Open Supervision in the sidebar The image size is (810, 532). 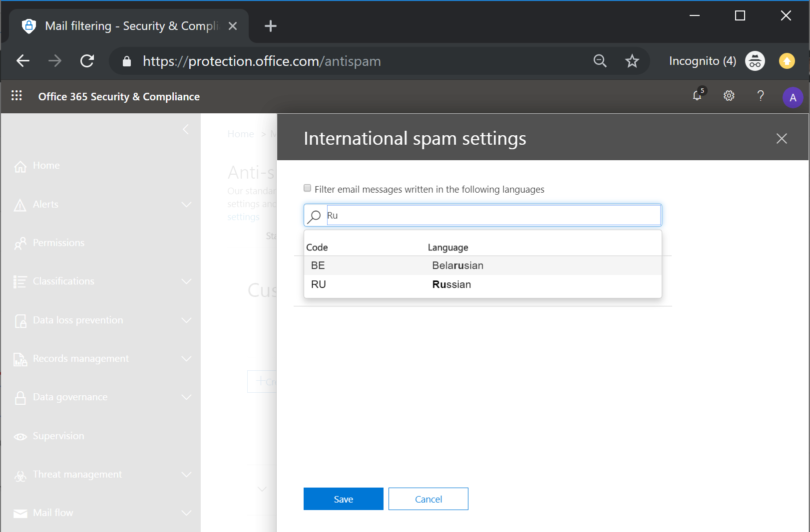click(58, 436)
